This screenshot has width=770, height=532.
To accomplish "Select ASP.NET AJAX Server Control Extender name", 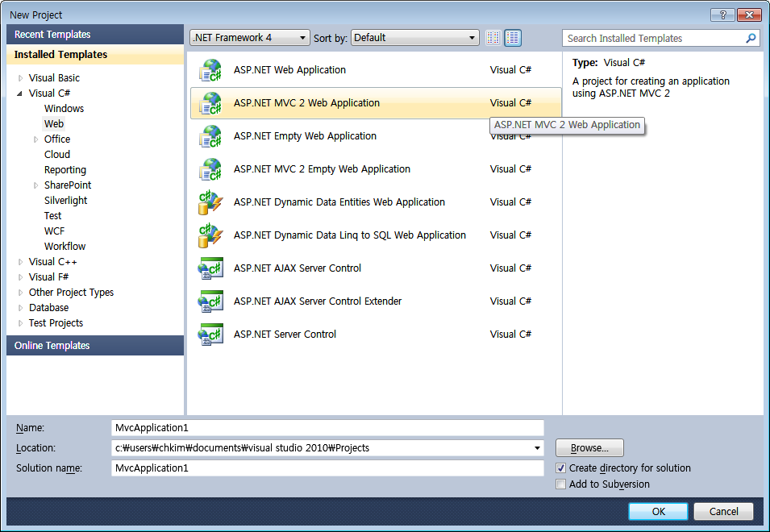I will (318, 301).
